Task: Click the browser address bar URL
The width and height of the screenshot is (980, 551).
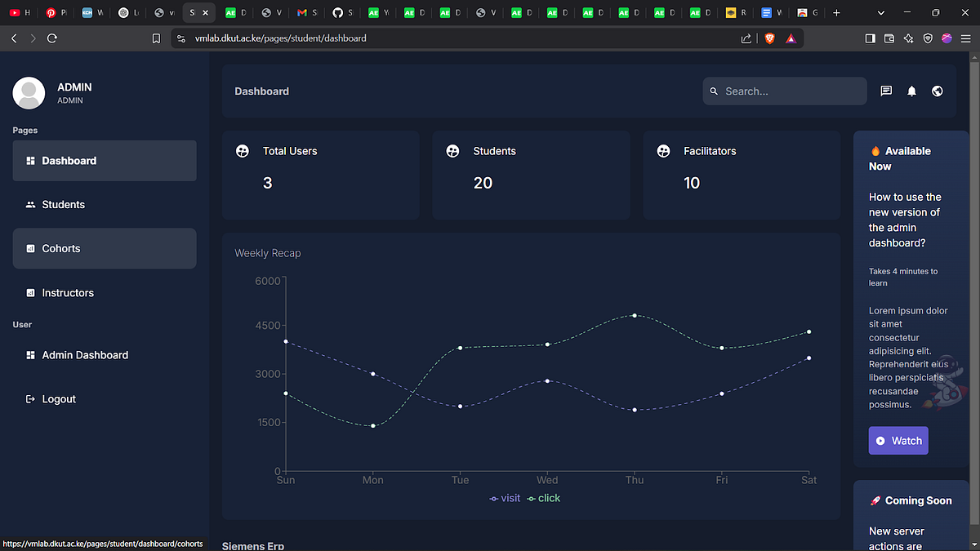Action: (280, 38)
